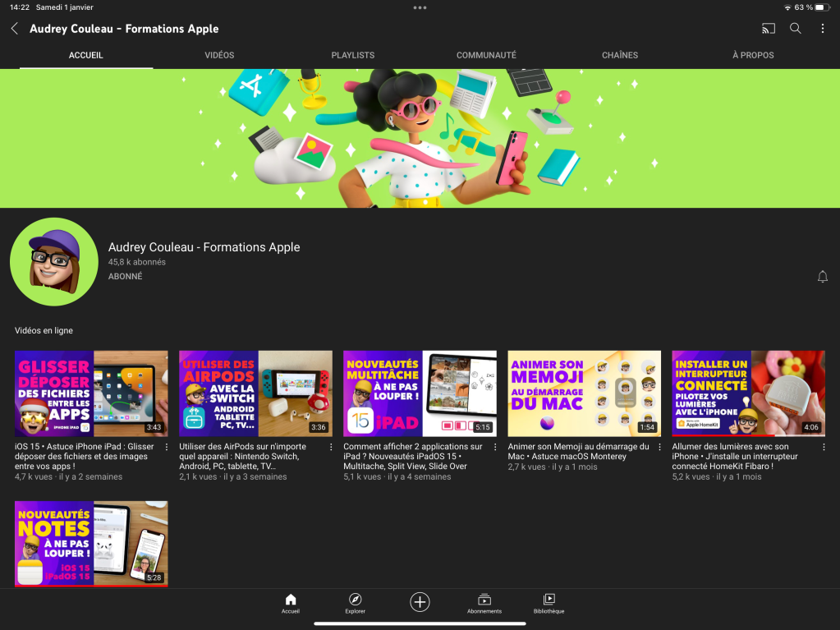840x630 pixels.
Task: Play the Nouveautés Multitâche iPad thumbnail
Action: coord(420,393)
